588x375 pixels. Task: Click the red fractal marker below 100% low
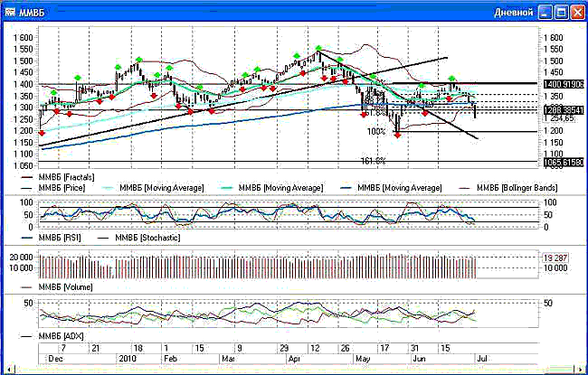tap(397, 135)
